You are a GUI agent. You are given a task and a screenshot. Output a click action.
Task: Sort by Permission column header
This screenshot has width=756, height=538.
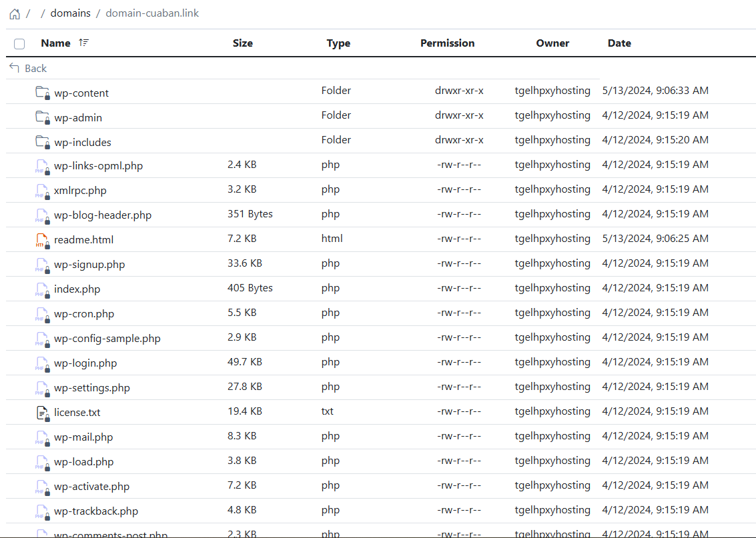click(x=448, y=43)
